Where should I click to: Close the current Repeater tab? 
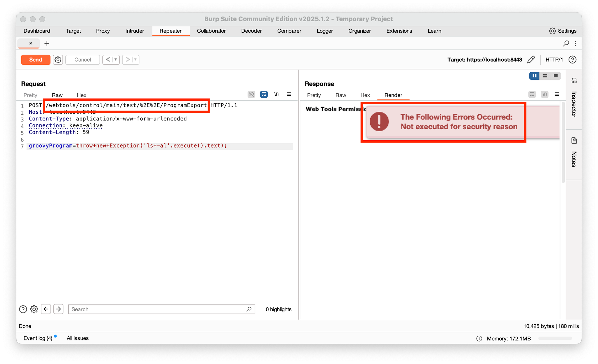(x=31, y=43)
